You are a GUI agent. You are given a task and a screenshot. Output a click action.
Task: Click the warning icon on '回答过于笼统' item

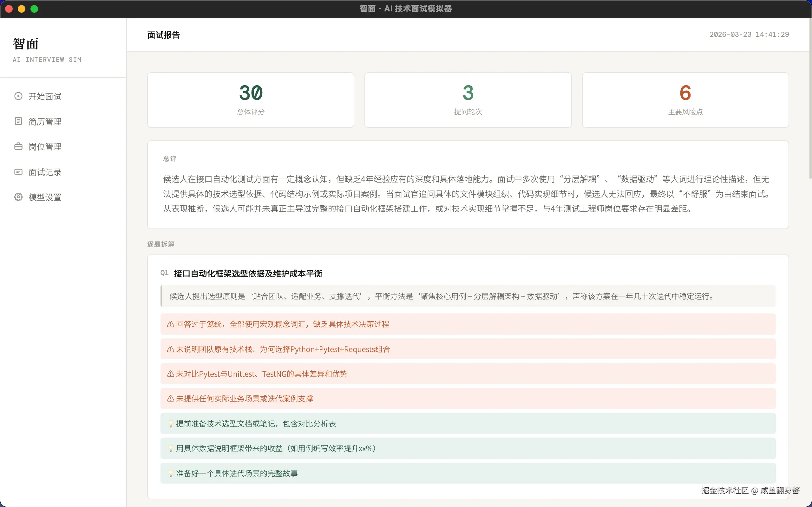[x=170, y=324]
